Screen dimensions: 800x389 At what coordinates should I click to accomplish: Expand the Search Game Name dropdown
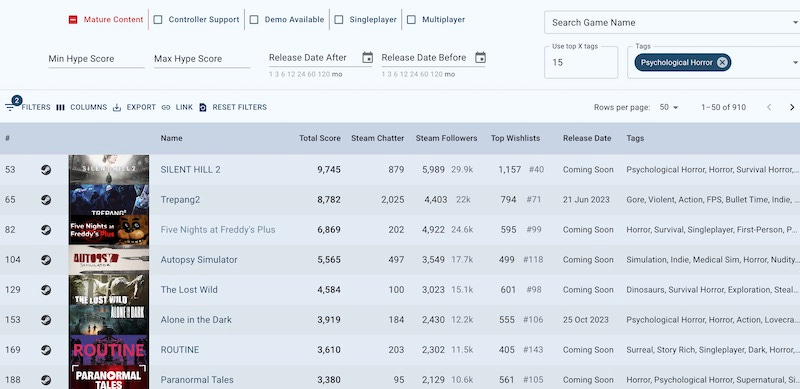click(x=795, y=22)
